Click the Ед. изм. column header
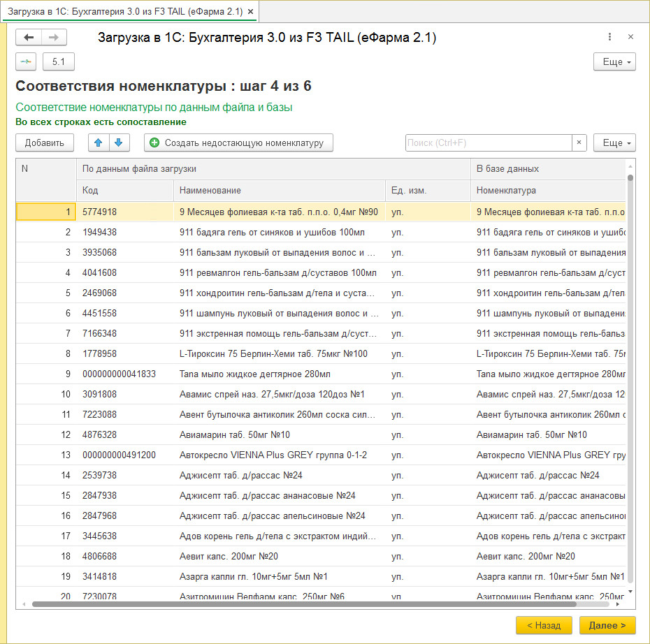650x644 pixels. (x=428, y=191)
